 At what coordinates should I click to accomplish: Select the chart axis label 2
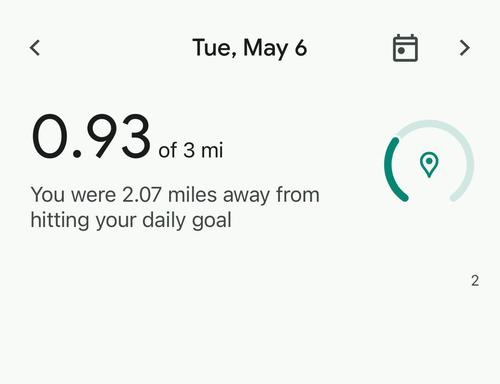pos(475,281)
